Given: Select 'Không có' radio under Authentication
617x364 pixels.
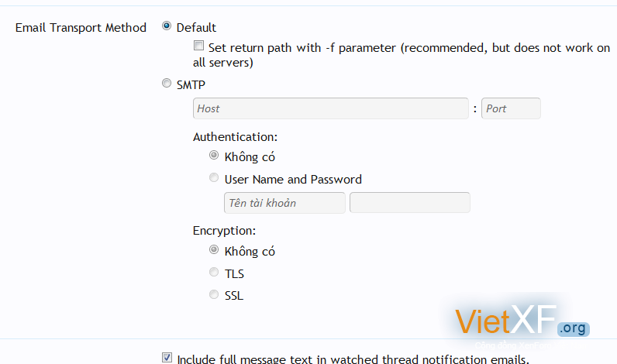Looking at the screenshot, I should click(x=214, y=156).
